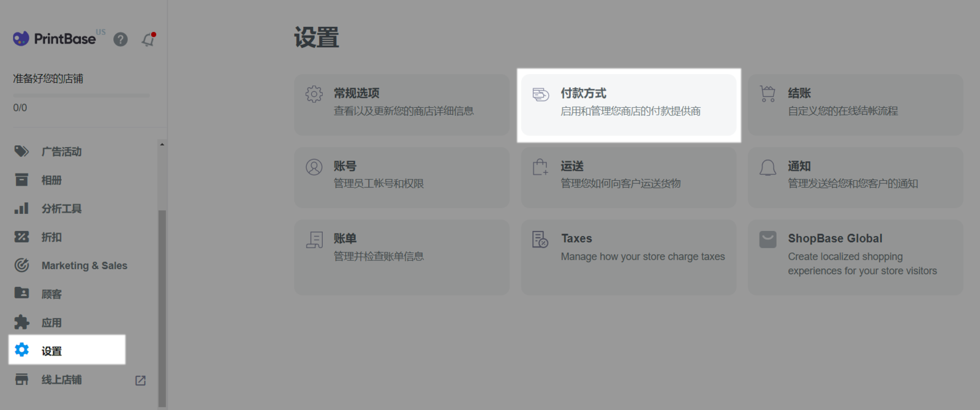Click the 线上店铺 storefront icon

click(21, 379)
